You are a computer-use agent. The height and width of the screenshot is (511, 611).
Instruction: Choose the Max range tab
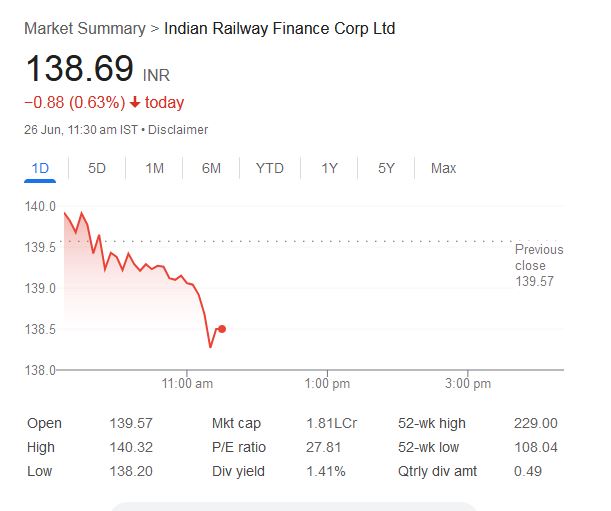click(x=443, y=168)
